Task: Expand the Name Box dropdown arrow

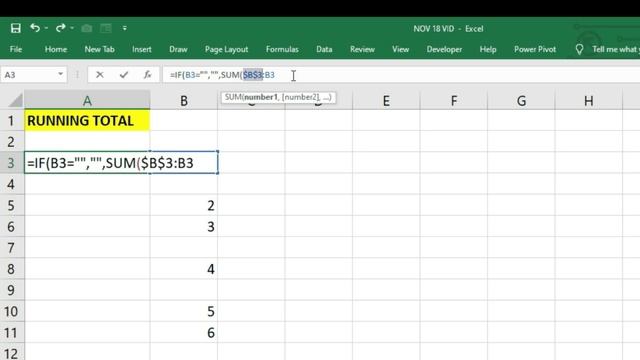Action: (60, 74)
